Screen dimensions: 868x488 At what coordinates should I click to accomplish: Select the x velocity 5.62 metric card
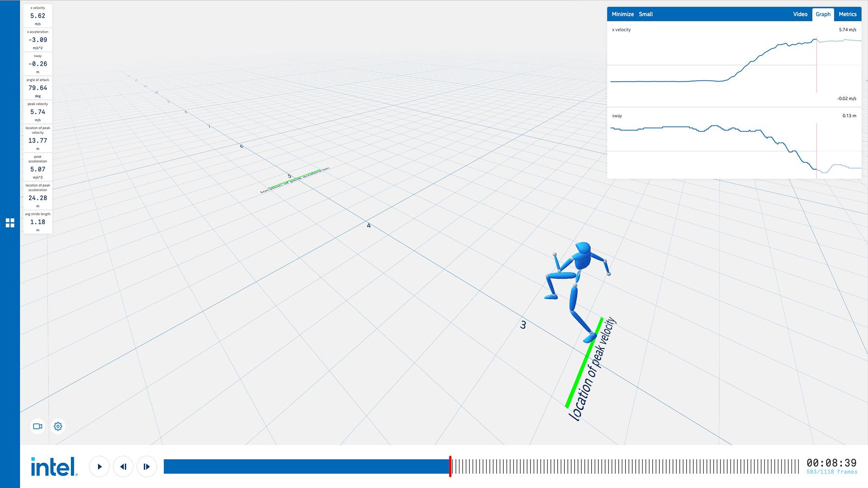(x=38, y=16)
